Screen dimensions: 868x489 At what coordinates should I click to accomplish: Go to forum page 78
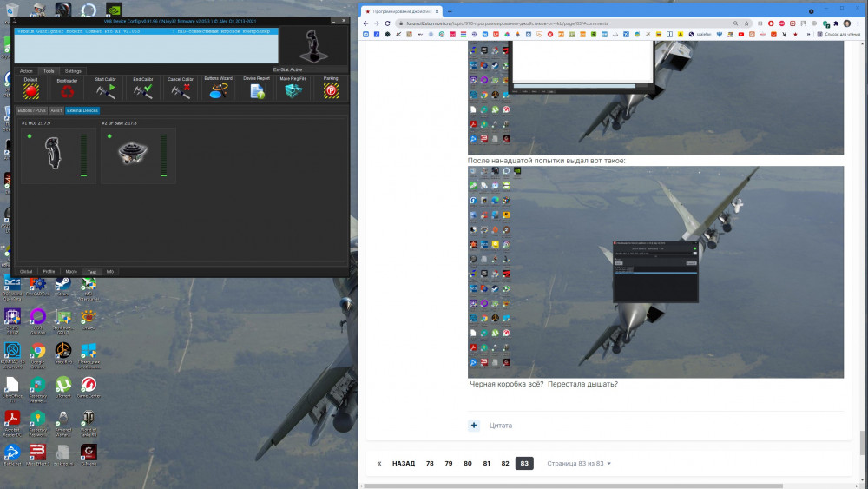coord(430,464)
